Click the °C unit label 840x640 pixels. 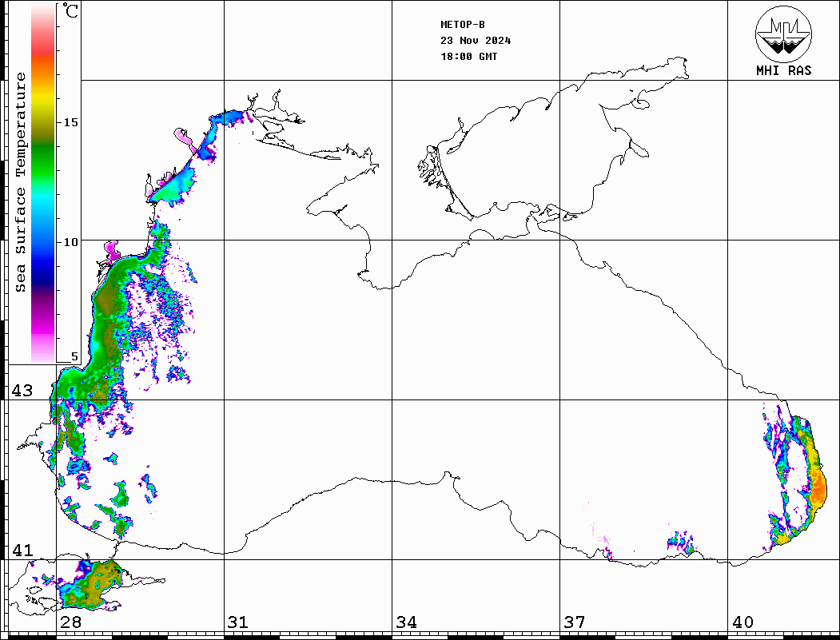coord(70,10)
